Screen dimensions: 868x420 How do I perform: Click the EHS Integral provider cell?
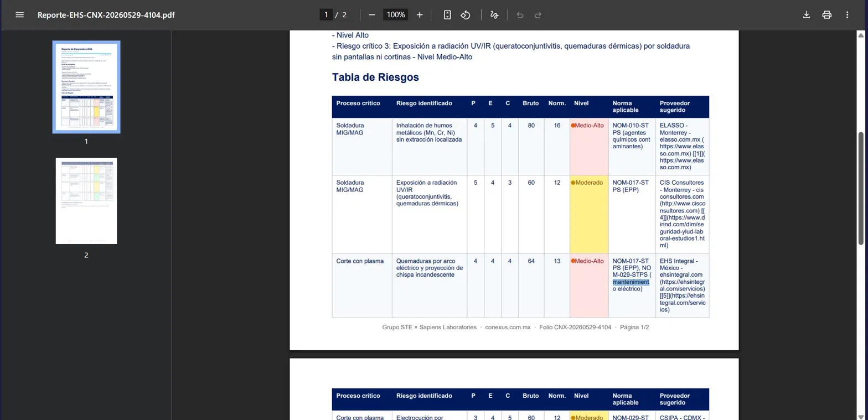(682, 285)
